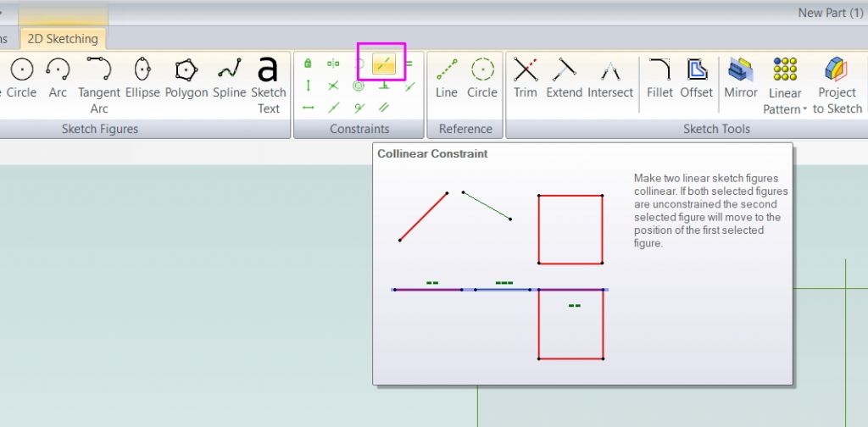
Task: Select the Polygon sketch tool
Action: pyautogui.click(x=186, y=79)
